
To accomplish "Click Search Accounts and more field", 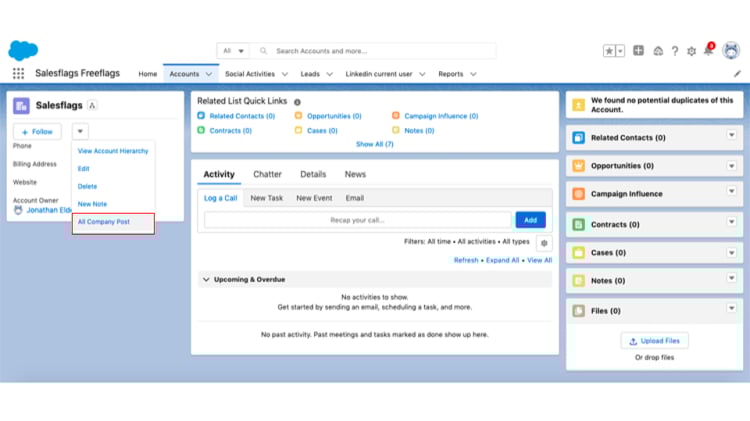I will pyautogui.click(x=373, y=51).
